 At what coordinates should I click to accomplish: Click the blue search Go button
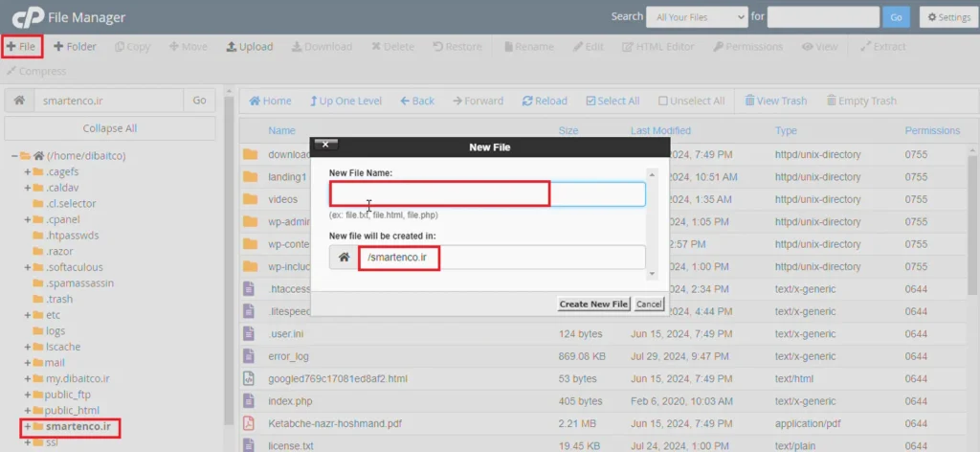(x=896, y=17)
